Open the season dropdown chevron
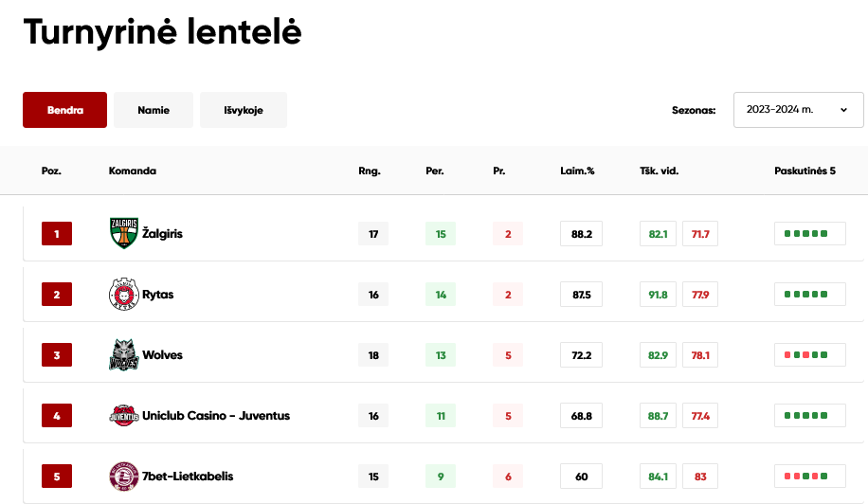Screen dimensions: 868x504 coord(843,110)
